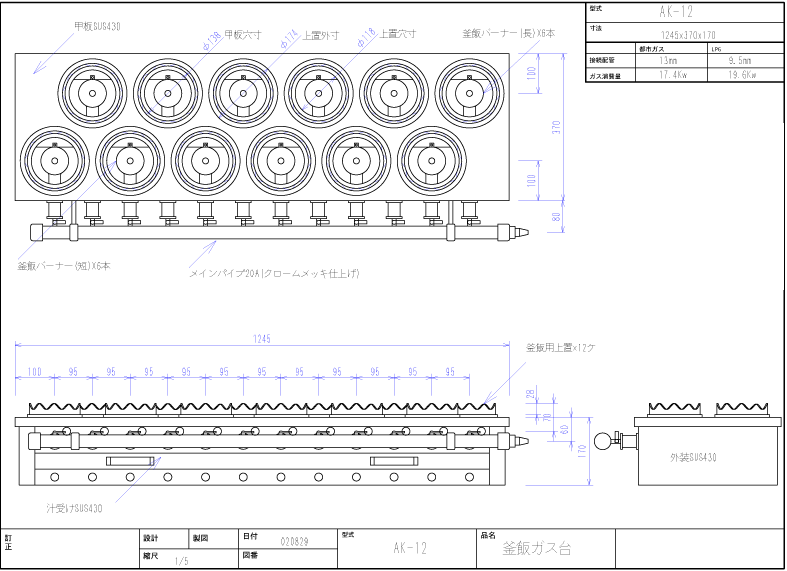The width and height of the screenshot is (787, 571).
Task: Click the gas inlet nozzle on main pipe
Action: pos(520,231)
